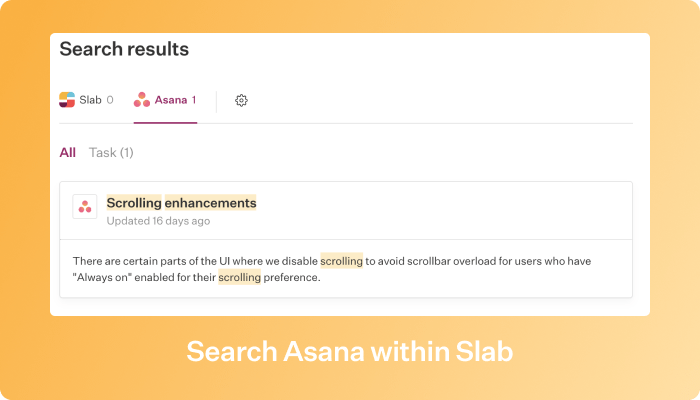Open search settings via gear icon
Screen dimensions: 700x400
(x=242, y=100)
